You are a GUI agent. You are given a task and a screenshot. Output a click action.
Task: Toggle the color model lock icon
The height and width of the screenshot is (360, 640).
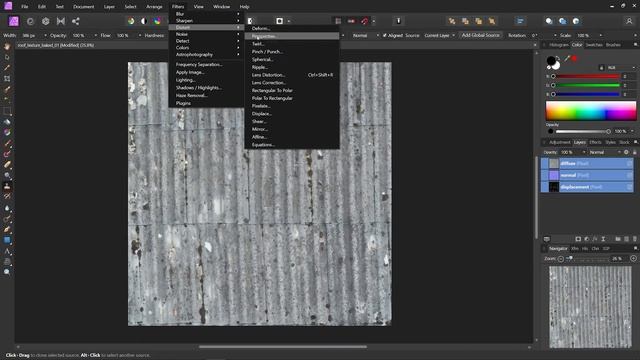(x=601, y=68)
